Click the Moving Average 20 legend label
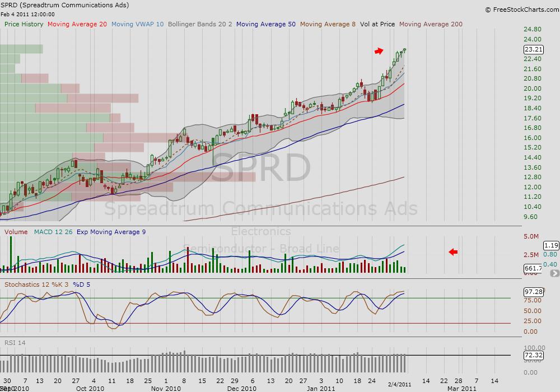 (x=77, y=24)
